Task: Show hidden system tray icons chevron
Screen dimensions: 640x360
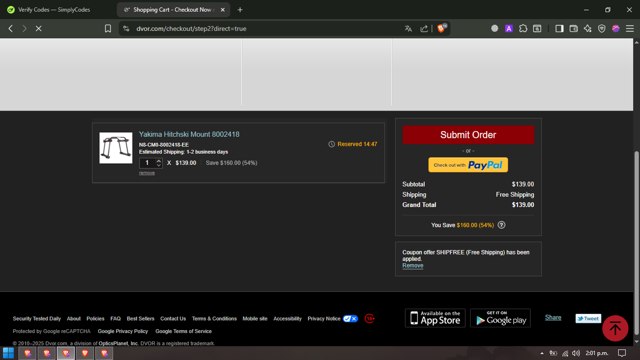Action: pyautogui.click(x=542, y=353)
